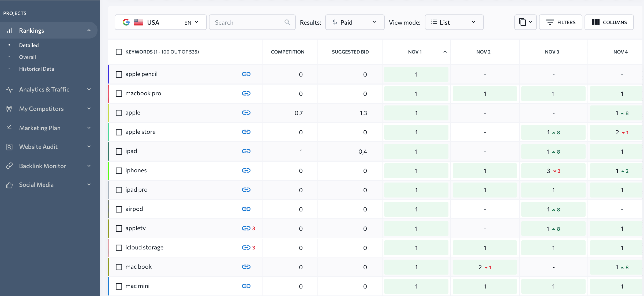Click the iphones NOV 3 rank cell
This screenshot has height=296, width=644.
[553, 171]
